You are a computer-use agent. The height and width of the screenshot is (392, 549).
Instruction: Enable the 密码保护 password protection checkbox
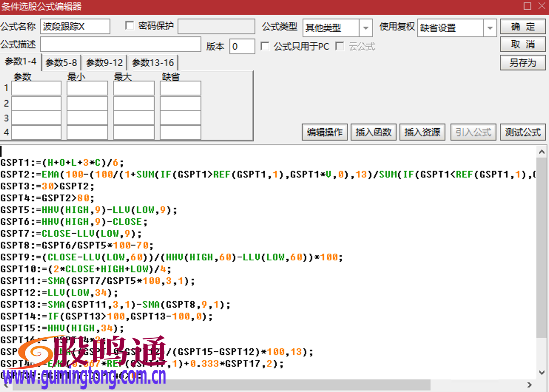pos(129,26)
